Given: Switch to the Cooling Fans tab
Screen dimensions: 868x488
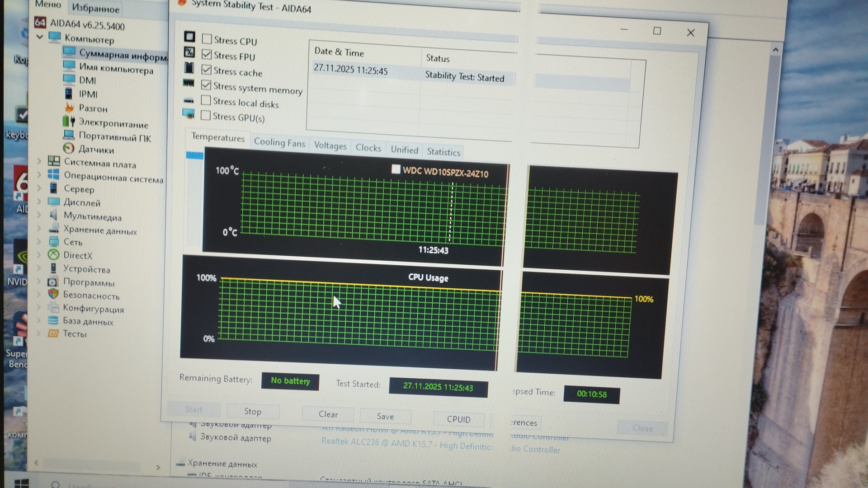Looking at the screenshot, I should tap(279, 142).
